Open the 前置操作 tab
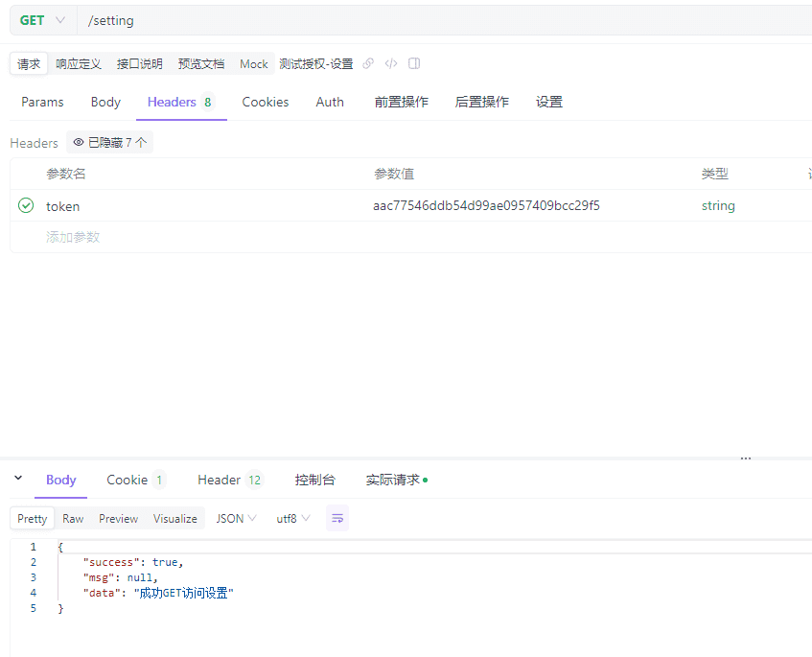812x657 pixels. coord(402,102)
